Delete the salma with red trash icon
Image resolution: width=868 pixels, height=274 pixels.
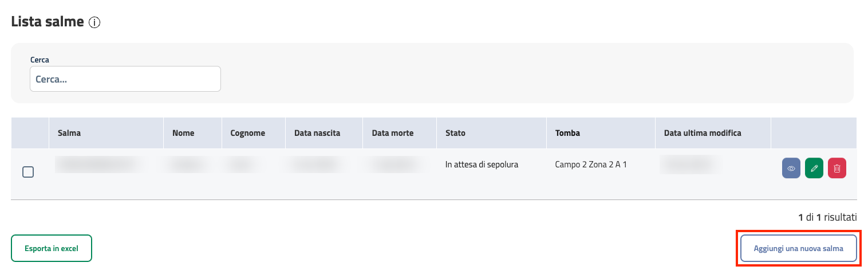[x=837, y=169]
